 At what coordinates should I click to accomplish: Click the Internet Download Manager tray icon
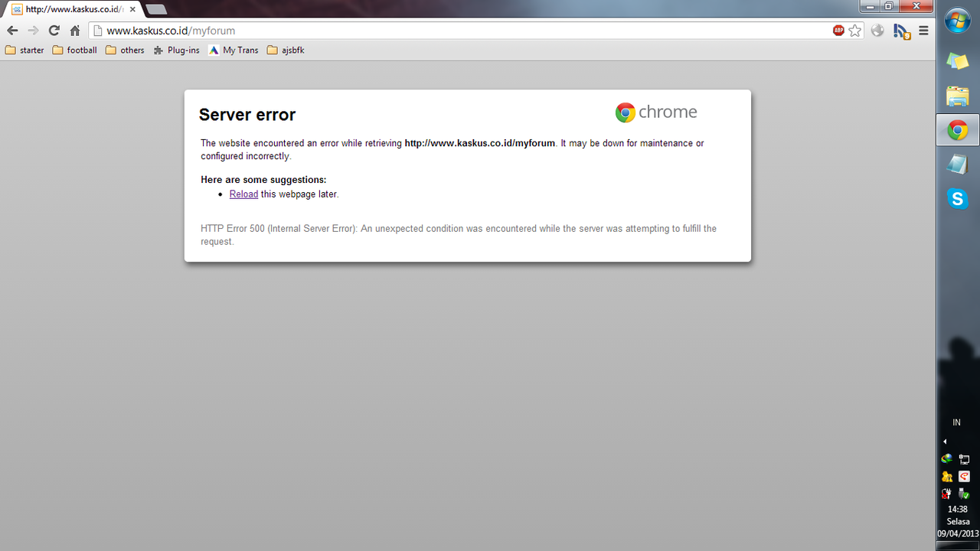click(x=947, y=459)
